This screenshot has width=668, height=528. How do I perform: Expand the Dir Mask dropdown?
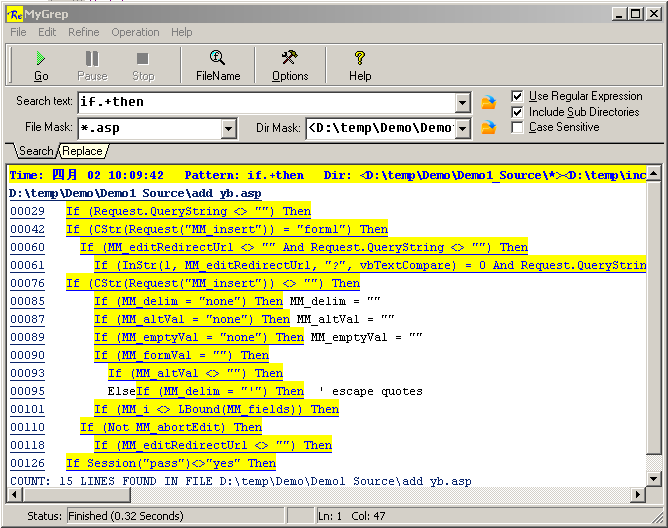click(462, 128)
